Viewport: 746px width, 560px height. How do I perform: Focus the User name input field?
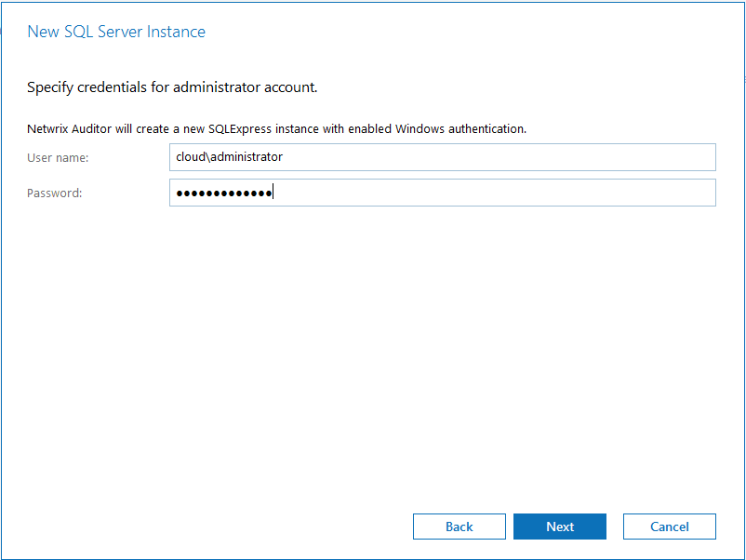pos(442,157)
